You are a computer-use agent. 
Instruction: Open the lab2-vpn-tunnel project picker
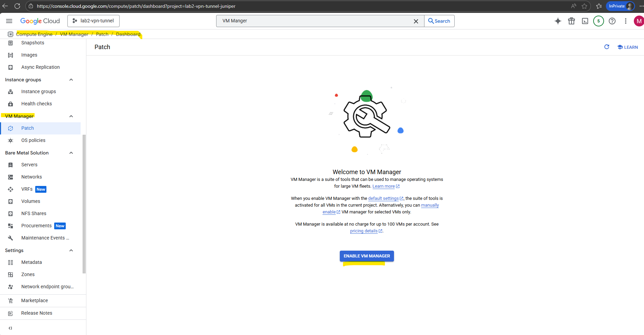(94, 21)
